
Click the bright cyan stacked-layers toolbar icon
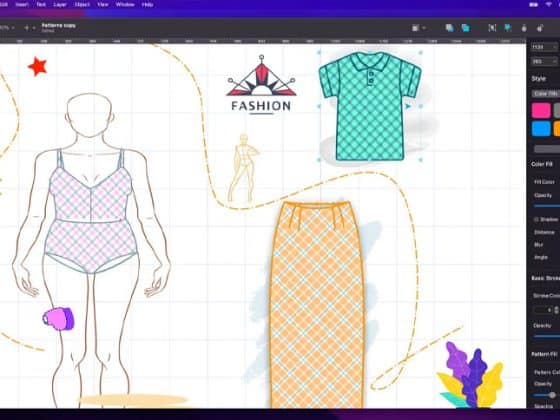[x=465, y=28]
